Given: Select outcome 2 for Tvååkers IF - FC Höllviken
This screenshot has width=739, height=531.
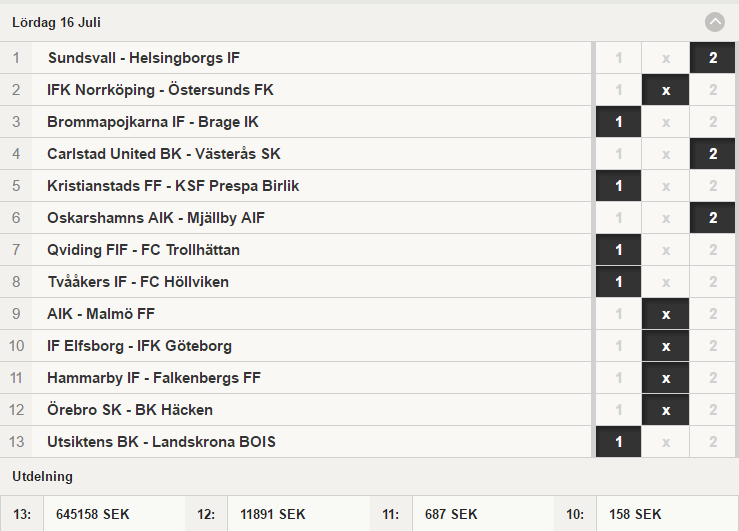Looking at the screenshot, I should click(x=713, y=282).
